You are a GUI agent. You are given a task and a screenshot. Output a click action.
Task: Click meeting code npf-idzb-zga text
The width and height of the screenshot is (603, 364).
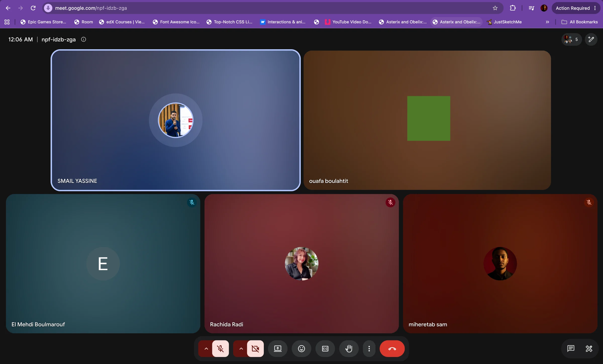tap(59, 39)
